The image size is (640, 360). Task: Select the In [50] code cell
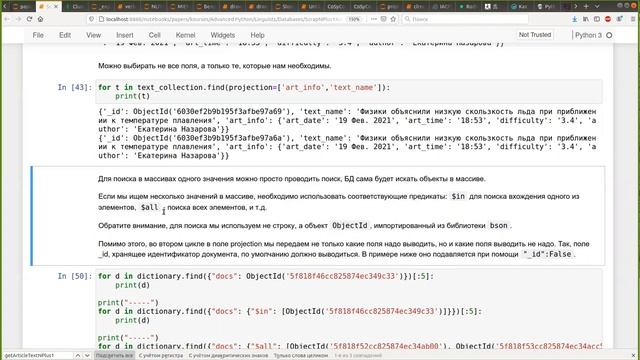click(x=349, y=310)
